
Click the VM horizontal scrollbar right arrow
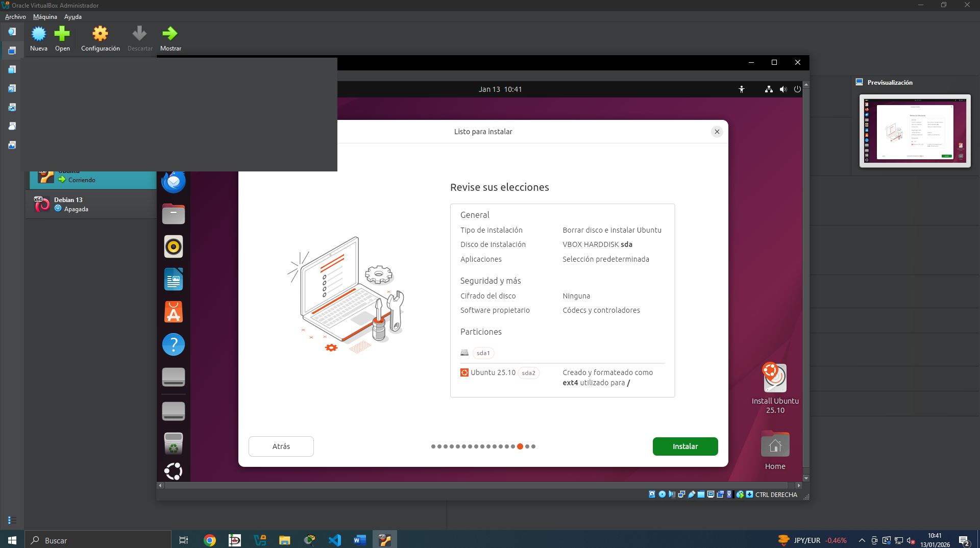[x=799, y=486]
